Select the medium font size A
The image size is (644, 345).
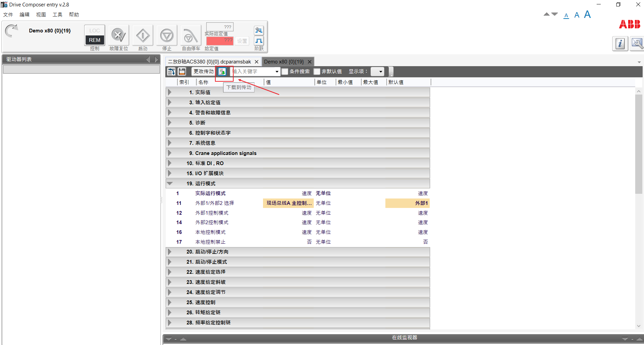pos(577,15)
